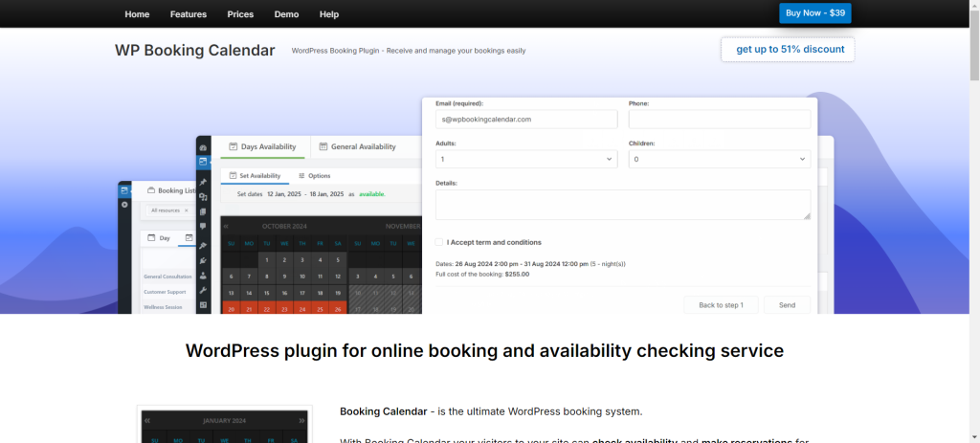Click the General Availability calendar icon
The image size is (980, 443).
click(x=323, y=146)
